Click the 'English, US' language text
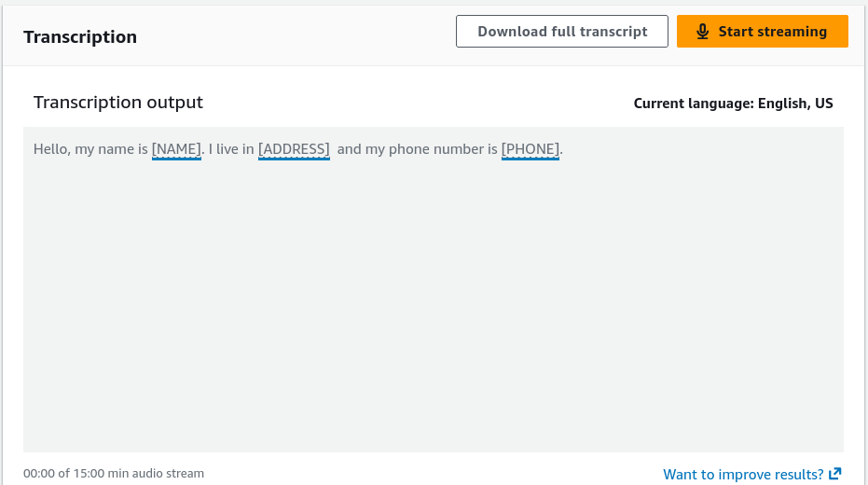The height and width of the screenshot is (485, 868). (x=795, y=104)
